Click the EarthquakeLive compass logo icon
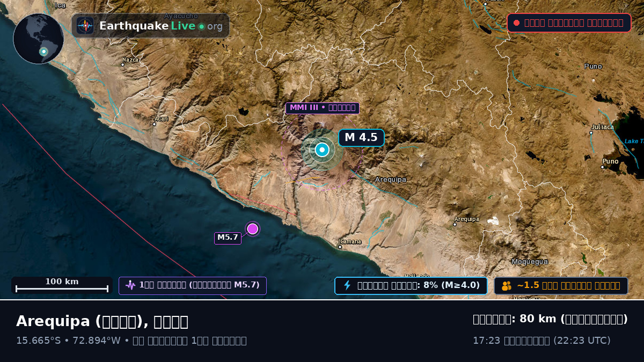Viewport: 644px width, 362px height. click(x=85, y=26)
